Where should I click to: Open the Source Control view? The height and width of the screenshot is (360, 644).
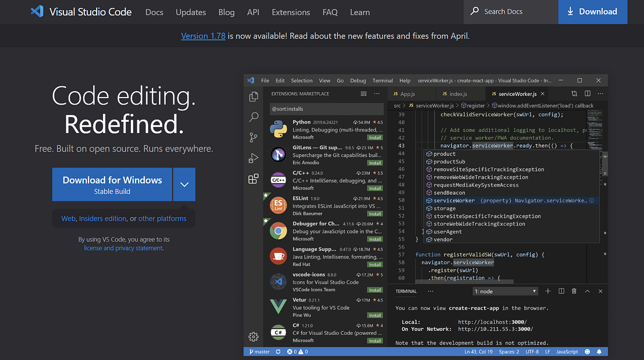(253, 137)
